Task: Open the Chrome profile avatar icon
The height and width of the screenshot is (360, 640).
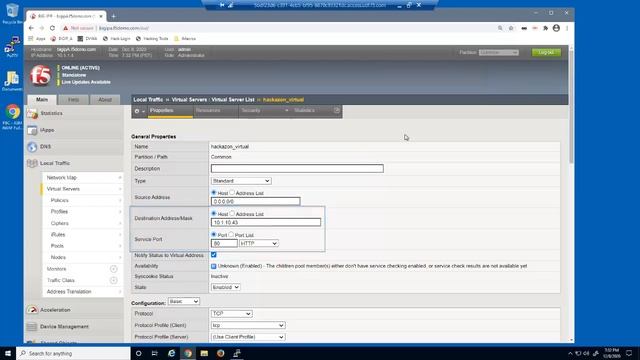Action: tap(556, 28)
